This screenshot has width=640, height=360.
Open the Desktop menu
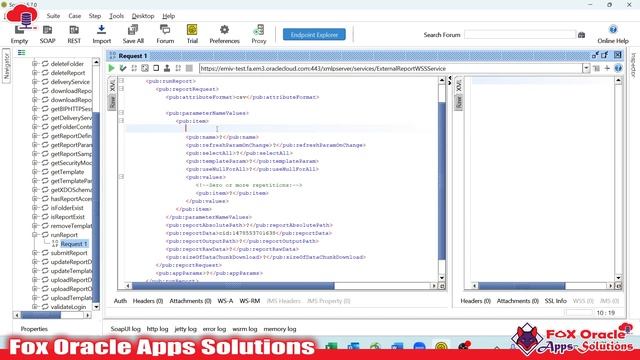tap(143, 16)
